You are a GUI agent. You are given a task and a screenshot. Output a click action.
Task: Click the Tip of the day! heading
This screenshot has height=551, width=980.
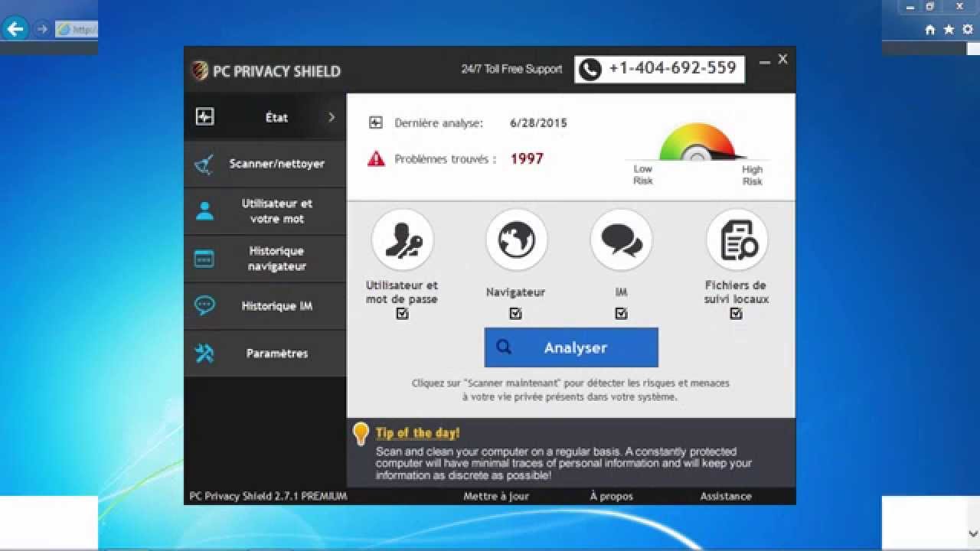pos(418,433)
